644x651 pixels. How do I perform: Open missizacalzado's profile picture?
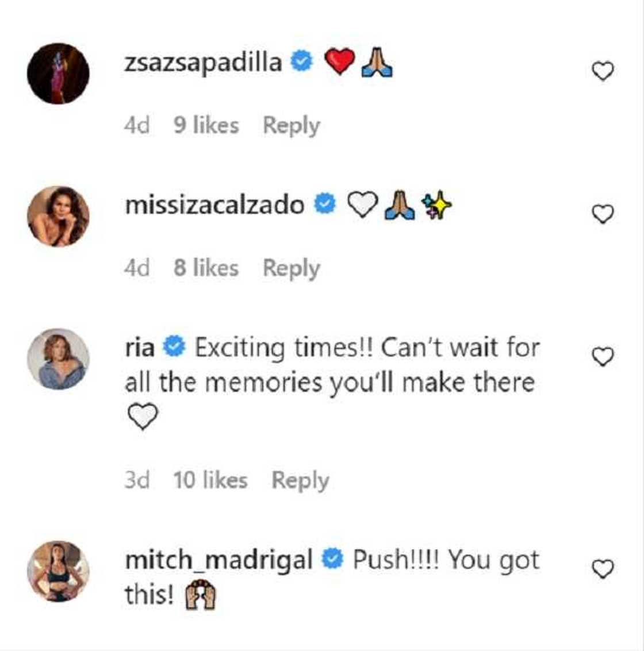point(58,216)
